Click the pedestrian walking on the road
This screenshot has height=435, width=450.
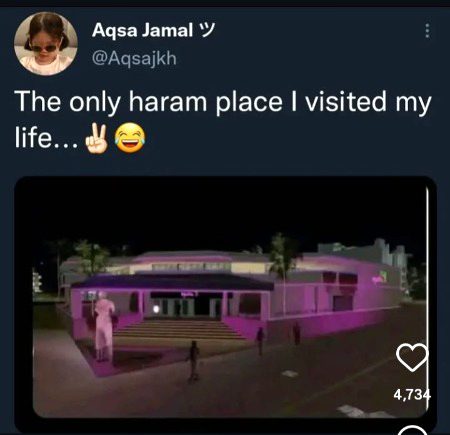click(x=193, y=361)
